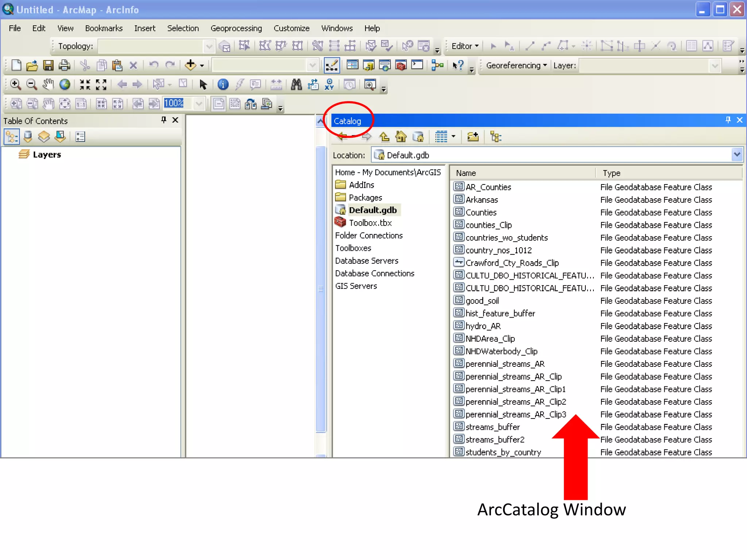The image size is (747, 560).
Task: Select the AddIns folder
Action: tap(361, 185)
